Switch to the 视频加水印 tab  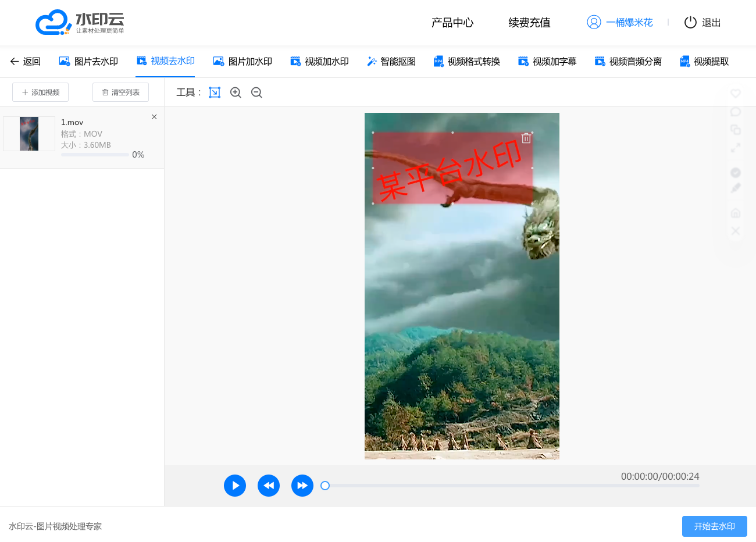[319, 61]
